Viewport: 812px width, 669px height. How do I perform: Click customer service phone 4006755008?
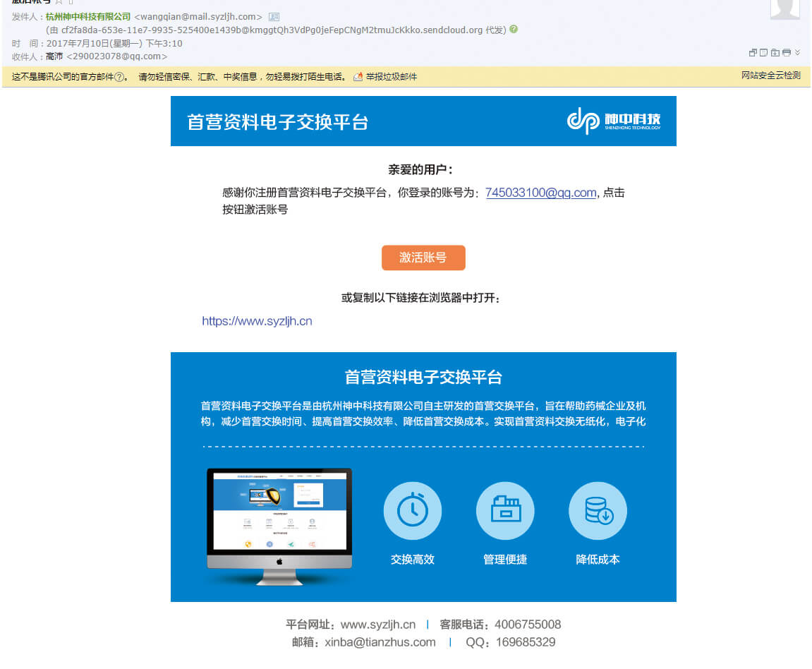point(528,625)
